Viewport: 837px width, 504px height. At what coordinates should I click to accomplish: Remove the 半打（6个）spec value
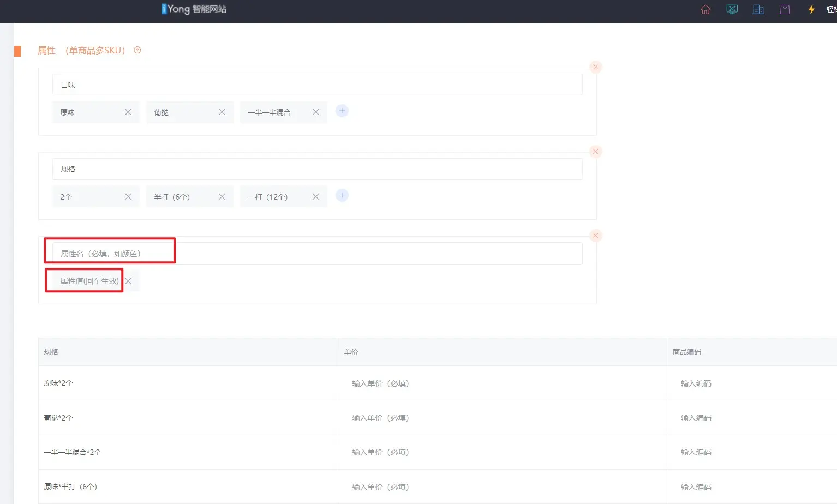(222, 197)
